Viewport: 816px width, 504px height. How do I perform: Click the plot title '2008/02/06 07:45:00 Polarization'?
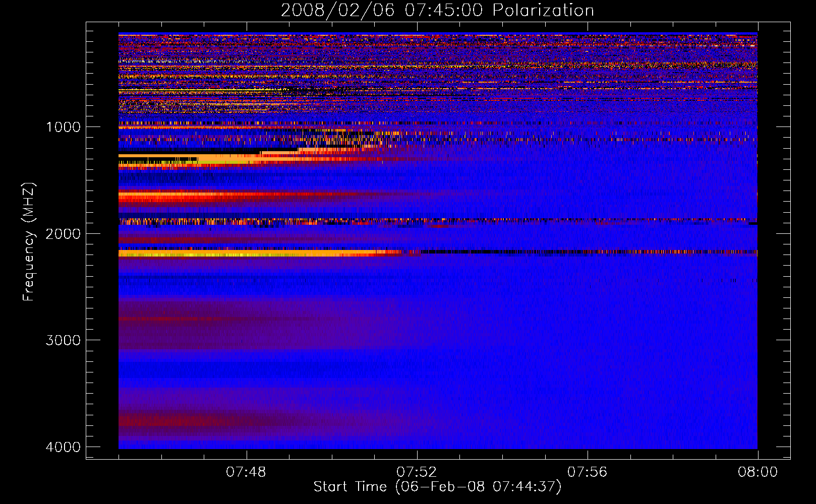pos(437,11)
